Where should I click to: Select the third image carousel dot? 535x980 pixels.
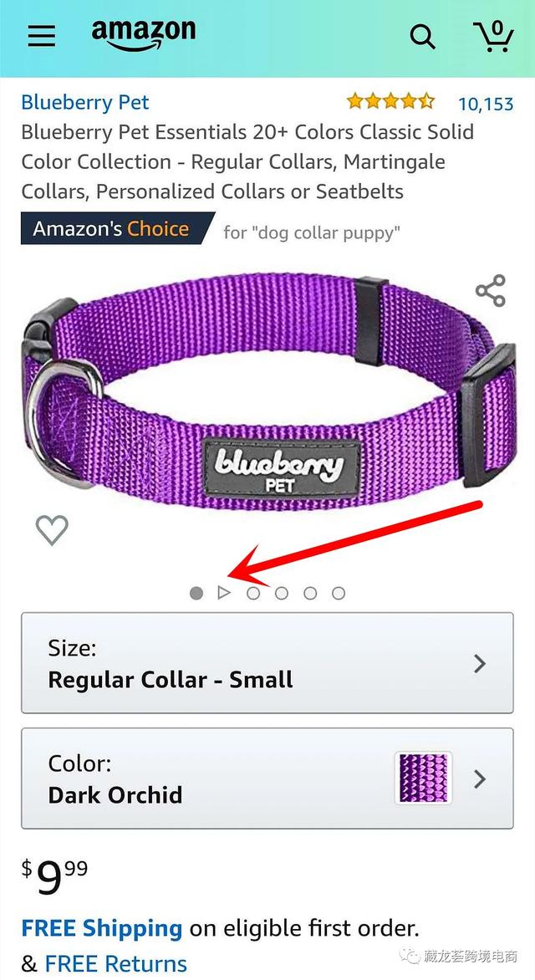click(253, 593)
